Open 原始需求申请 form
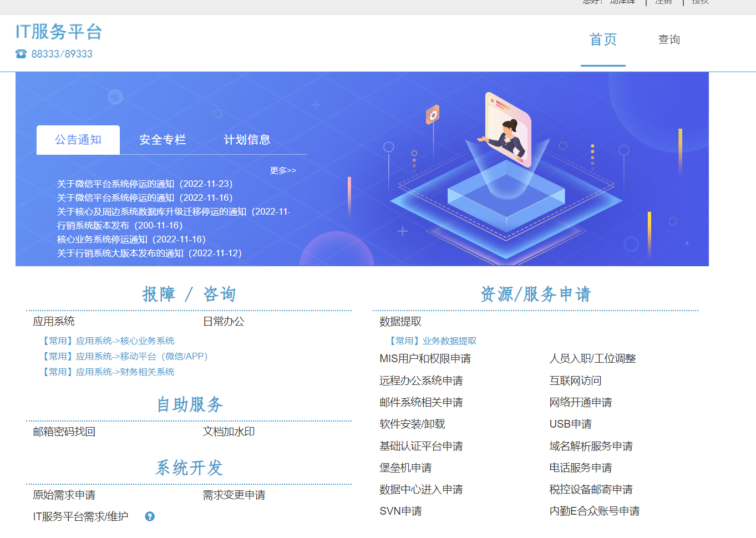The image size is (756, 538). 64,495
